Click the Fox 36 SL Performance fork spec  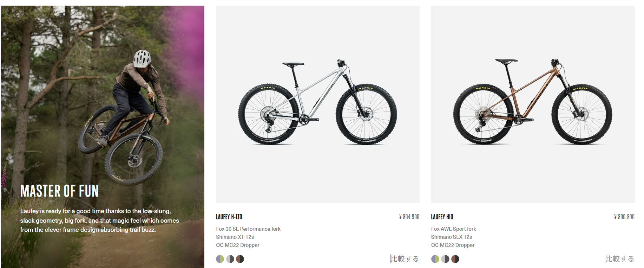pos(248,229)
